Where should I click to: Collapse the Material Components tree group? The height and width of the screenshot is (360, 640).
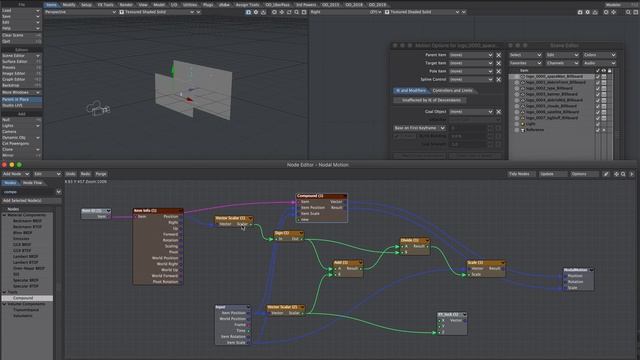click(x=4, y=215)
